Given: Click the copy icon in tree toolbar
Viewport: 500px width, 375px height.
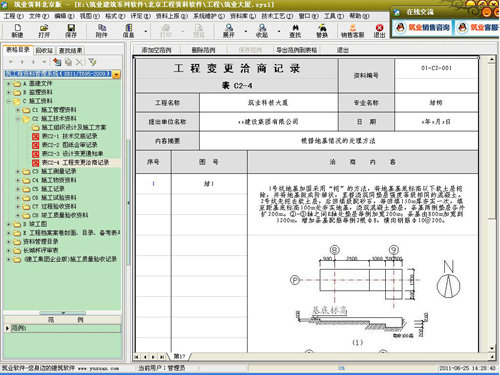Looking at the screenshot, I should pos(68,62).
